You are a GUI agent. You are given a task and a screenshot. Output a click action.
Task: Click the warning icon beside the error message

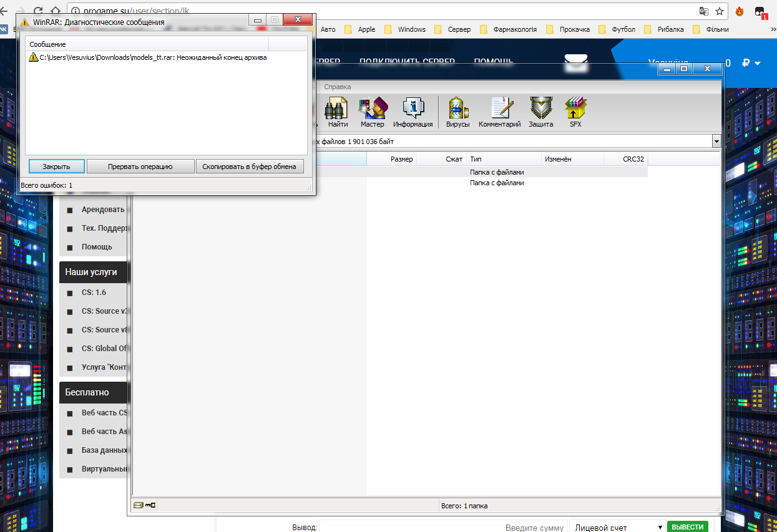[x=34, y=57]
